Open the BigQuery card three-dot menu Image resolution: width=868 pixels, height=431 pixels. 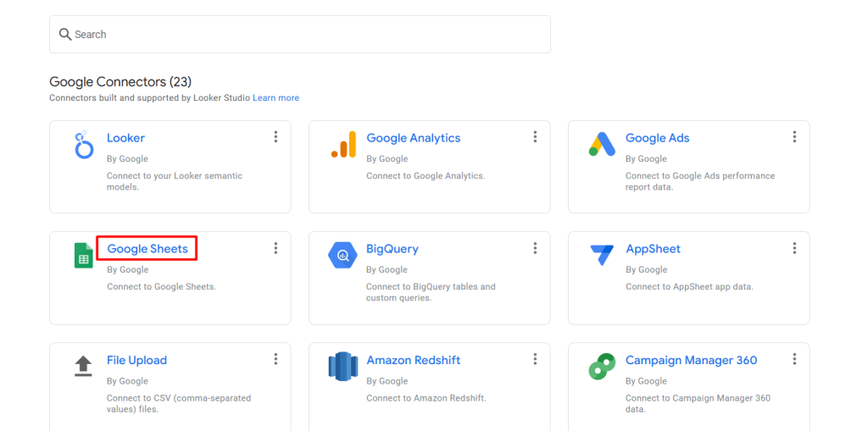coord(535,248)
